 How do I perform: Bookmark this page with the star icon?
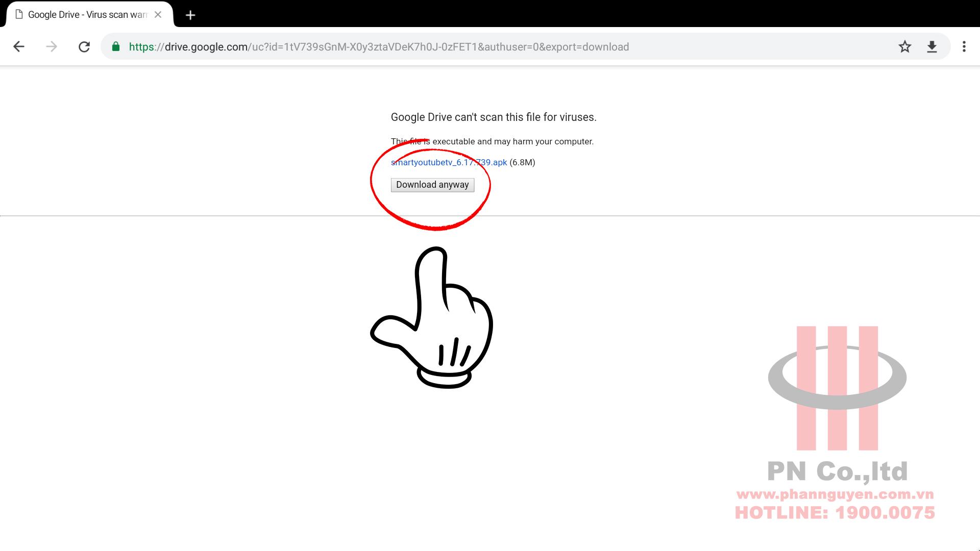904,47
